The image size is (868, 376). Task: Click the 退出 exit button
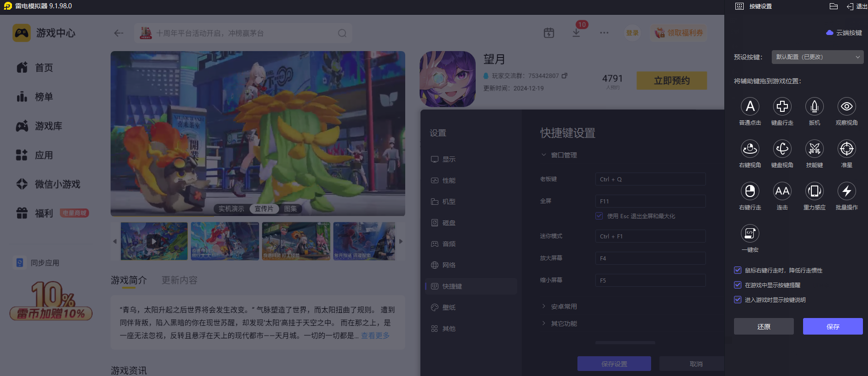857,6
